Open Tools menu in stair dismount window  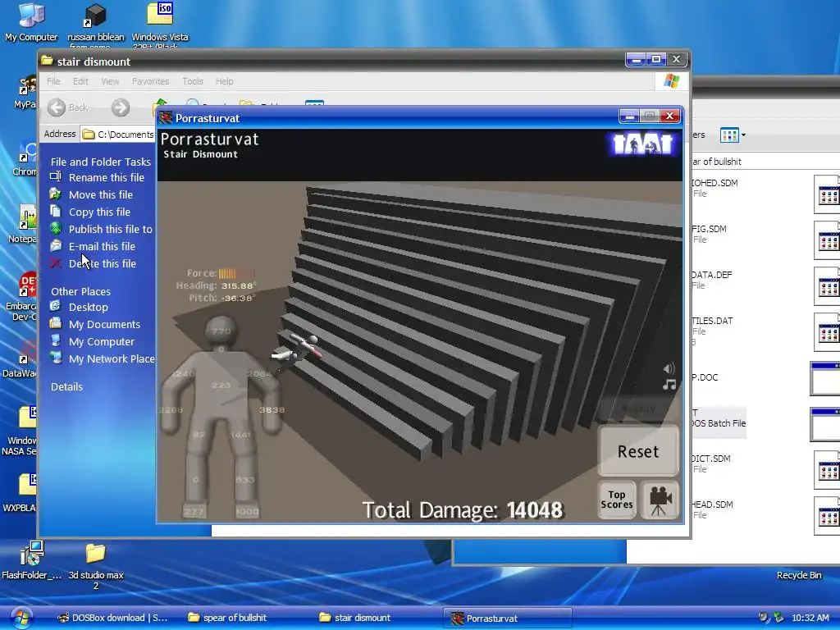(x=192, y=81)
